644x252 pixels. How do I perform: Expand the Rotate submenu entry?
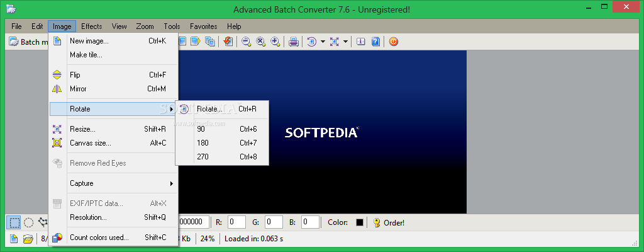pos(113,109)
